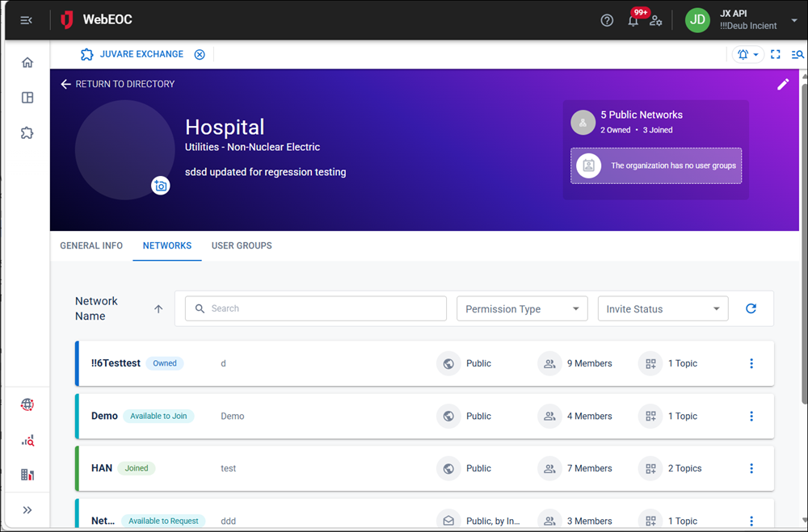Close the Juvare Exchange tab
Screen dimensions: 808x532
pos(200,55)
